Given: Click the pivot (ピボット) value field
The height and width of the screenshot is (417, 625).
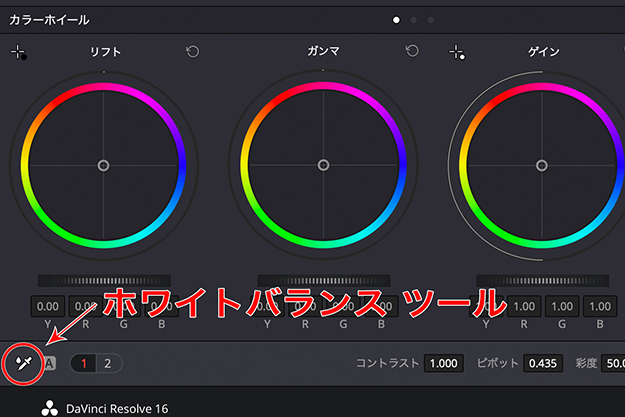Looking at the screenshot, I should pyautogui.click(x=543, y=363).
